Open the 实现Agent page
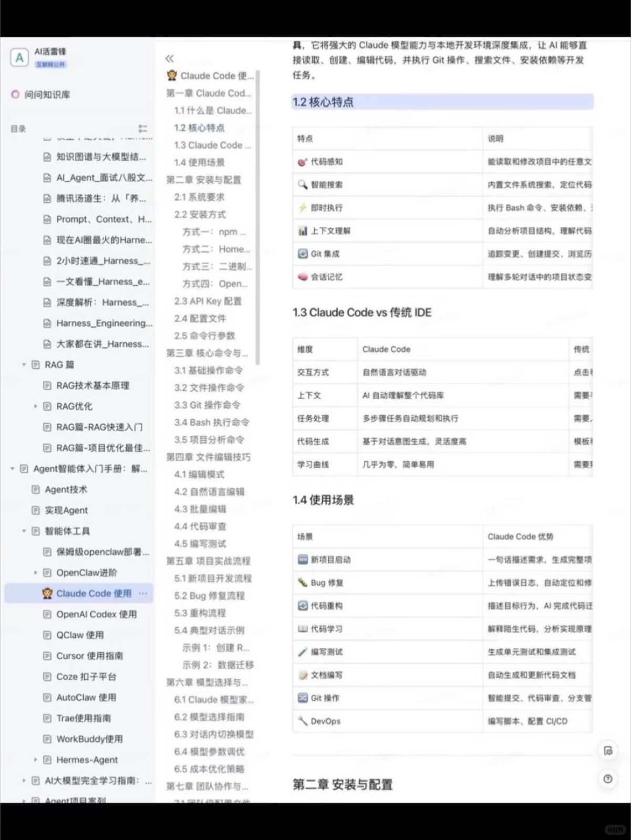This screenshot has width=631, height=840. click(66, 510)
